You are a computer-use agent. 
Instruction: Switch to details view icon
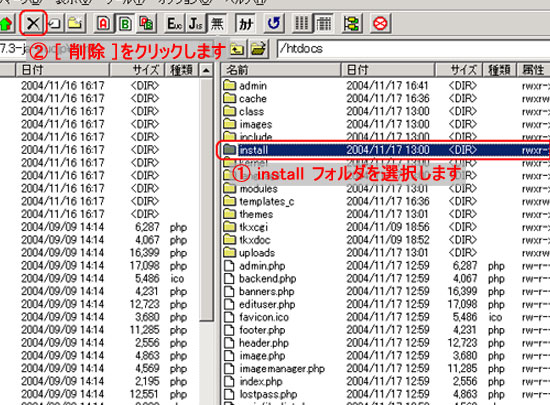click(323, 23)
